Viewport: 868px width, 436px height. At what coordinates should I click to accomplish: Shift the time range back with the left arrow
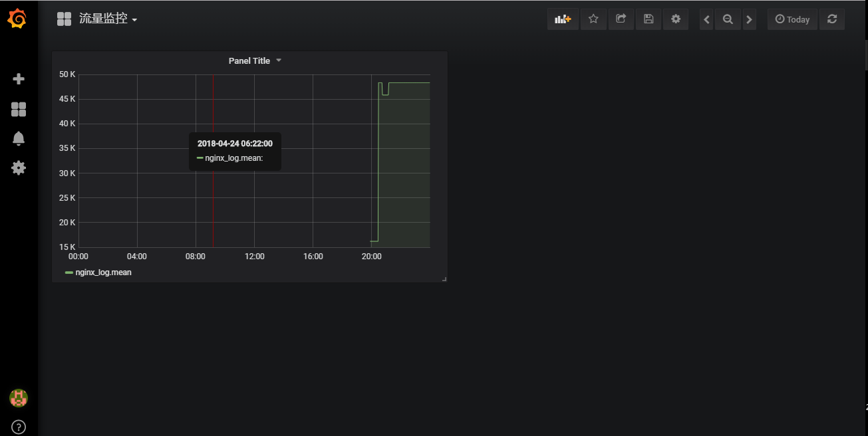[706, 19]
